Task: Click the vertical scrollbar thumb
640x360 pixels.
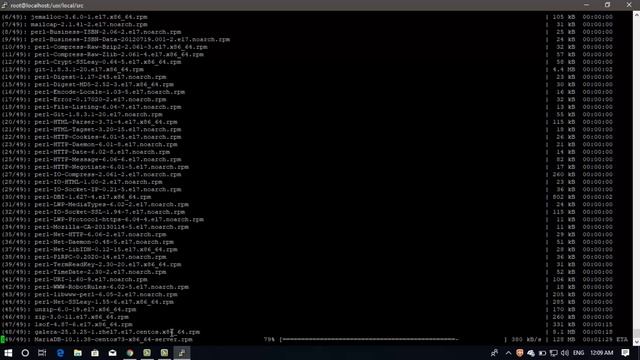Action: point(636,333)
